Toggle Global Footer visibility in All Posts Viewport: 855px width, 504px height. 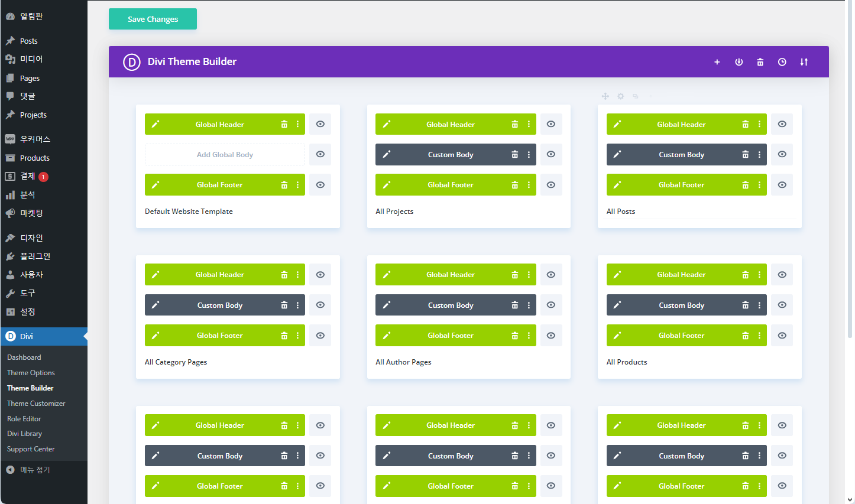click(x=782, y=185)
